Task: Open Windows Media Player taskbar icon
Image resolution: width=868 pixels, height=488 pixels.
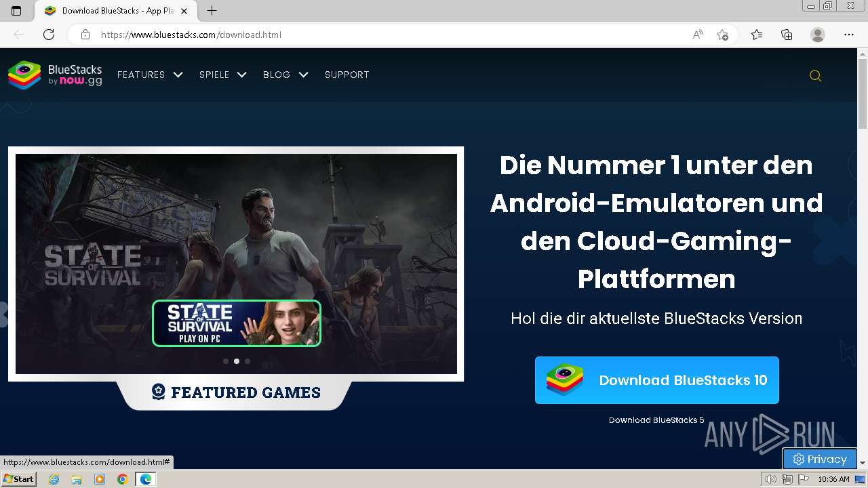Action: pos(100,479)
